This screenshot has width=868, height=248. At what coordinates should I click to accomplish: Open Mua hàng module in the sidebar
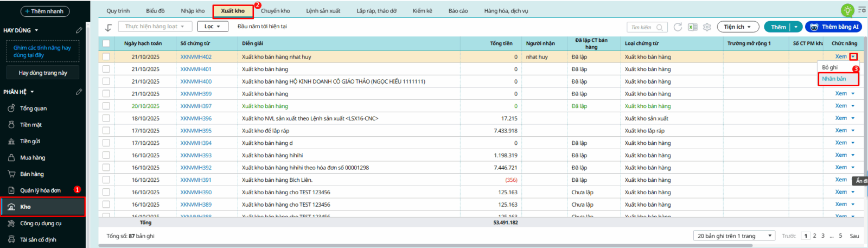click(x=33, y=158)
